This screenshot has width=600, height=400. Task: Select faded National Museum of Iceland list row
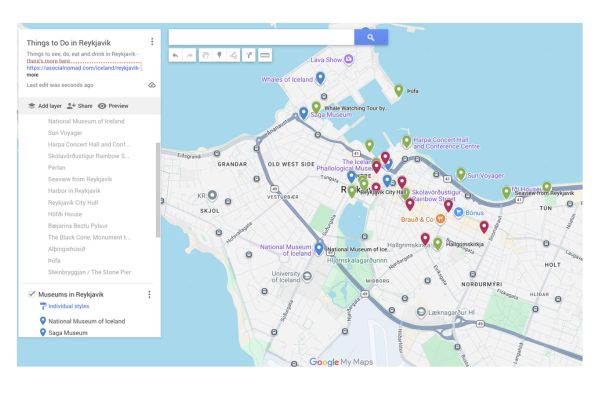coord(86,121)
